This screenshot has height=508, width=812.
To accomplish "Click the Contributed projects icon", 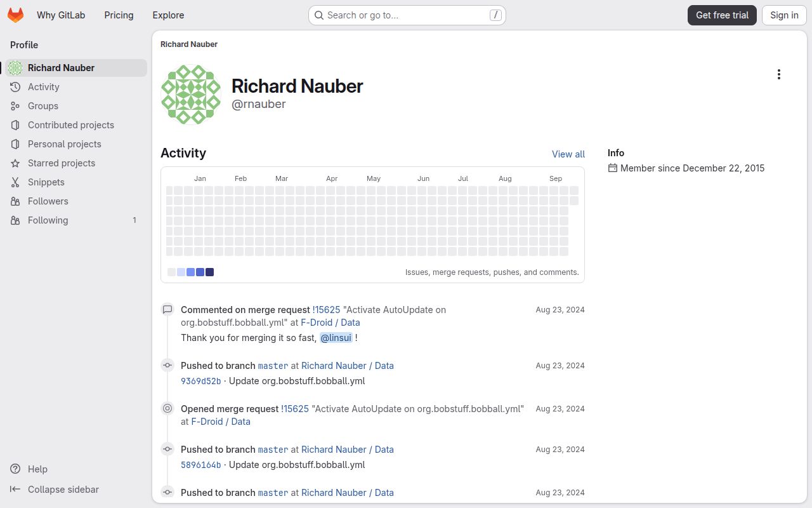I will (x=15, y=125).
